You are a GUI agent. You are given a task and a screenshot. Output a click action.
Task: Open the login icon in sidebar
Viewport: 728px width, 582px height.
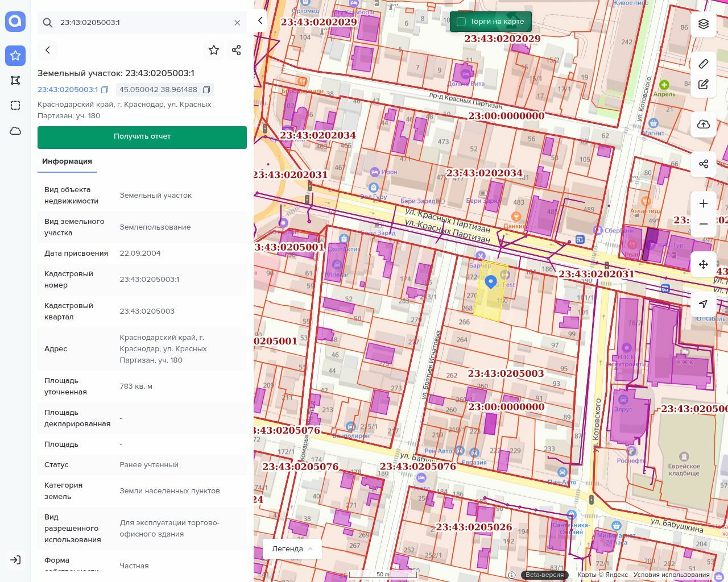click(x=15, y=560)
